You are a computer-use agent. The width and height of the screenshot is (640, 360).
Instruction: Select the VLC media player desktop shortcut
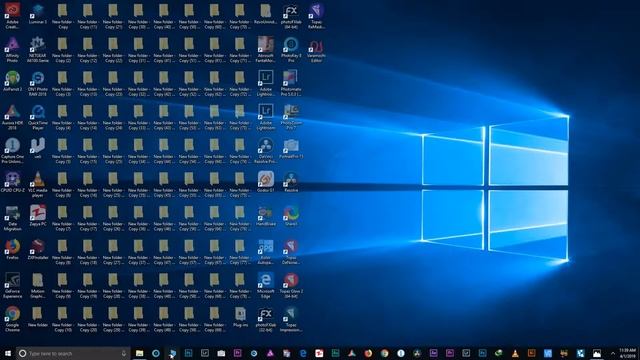[x=38, y=184]
